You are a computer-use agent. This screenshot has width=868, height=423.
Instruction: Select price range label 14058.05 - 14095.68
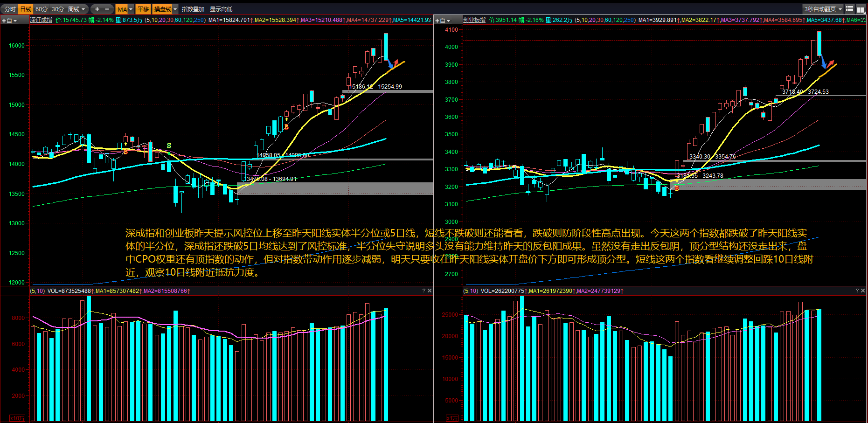coord(283,155)
